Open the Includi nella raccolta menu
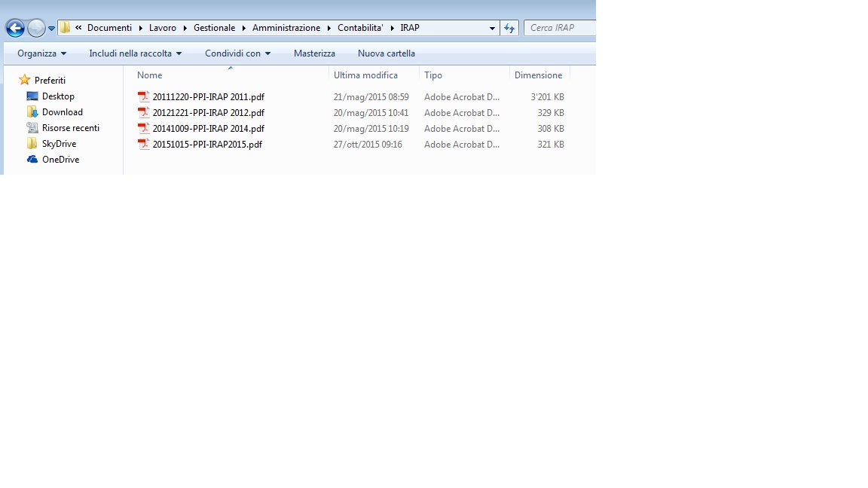Image resolution: width=868 pixels, height=488 pixels. point(135,53)
